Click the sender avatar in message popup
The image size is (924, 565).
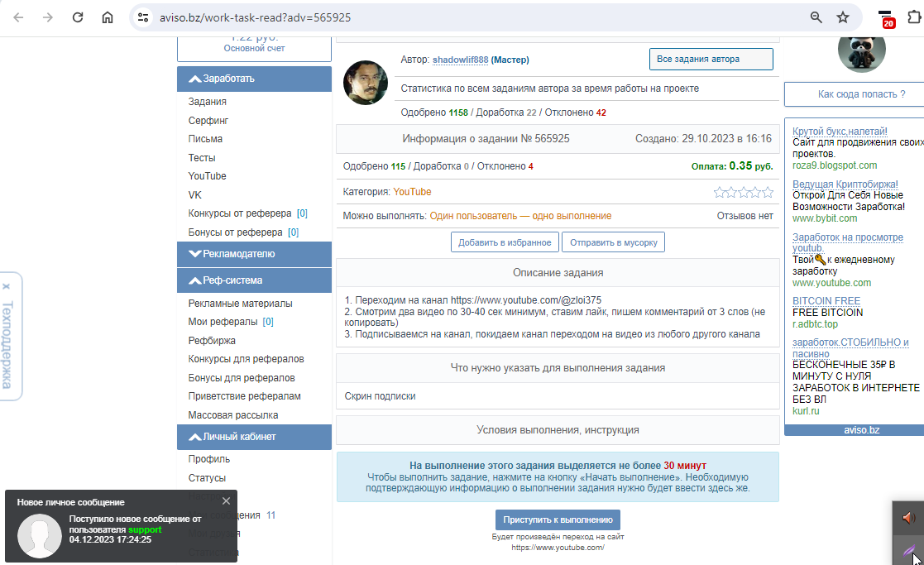(40, 535)
